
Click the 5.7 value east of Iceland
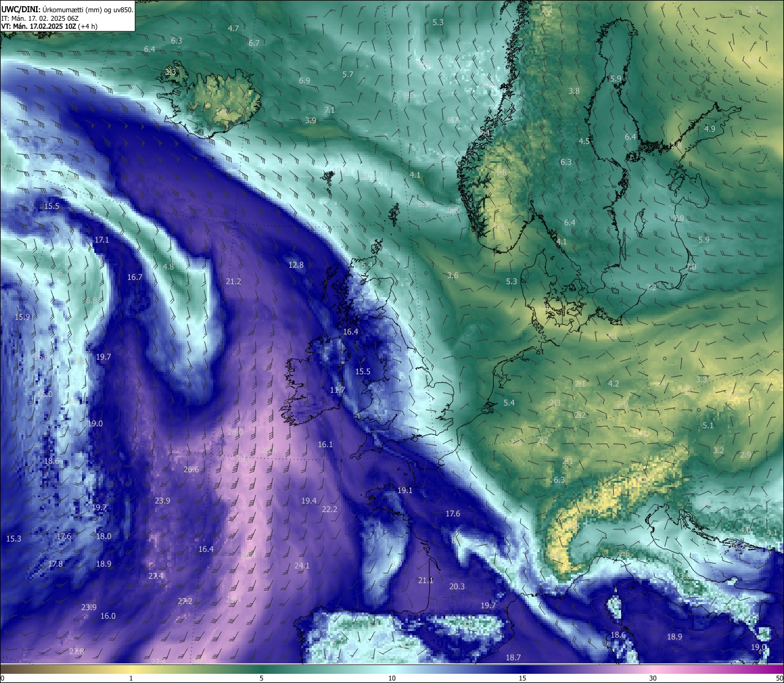pyautogui.click(x=348, y=75)
